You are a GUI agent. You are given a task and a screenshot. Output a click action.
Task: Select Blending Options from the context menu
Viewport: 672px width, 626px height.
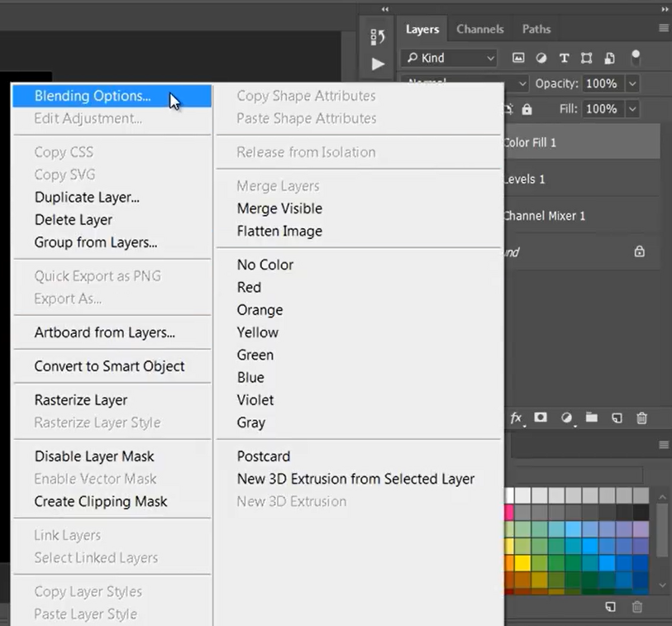pos(91,96)
